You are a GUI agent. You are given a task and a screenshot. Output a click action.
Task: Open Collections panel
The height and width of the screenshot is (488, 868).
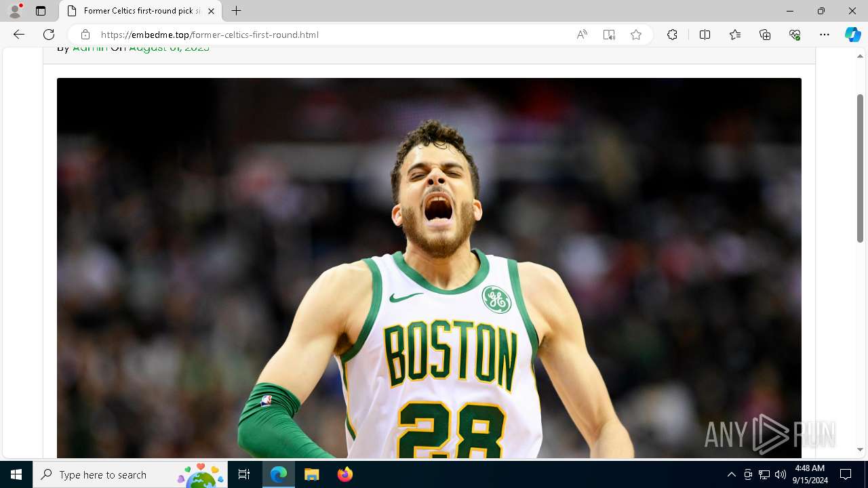click(x=765, y=35)
